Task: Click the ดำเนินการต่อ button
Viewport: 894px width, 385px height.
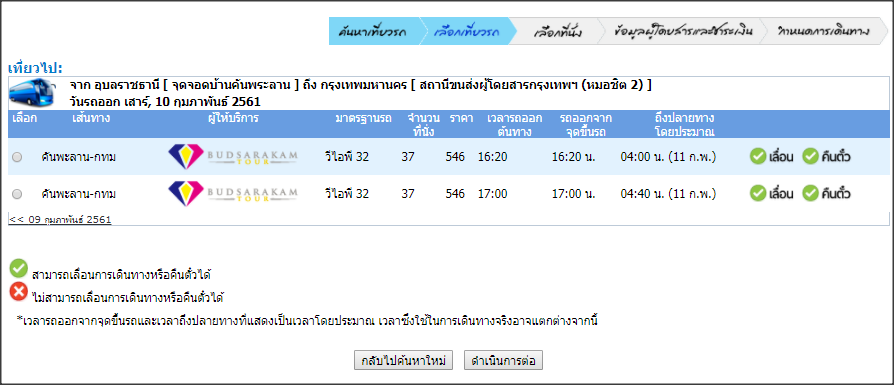Action: [503, 361]
